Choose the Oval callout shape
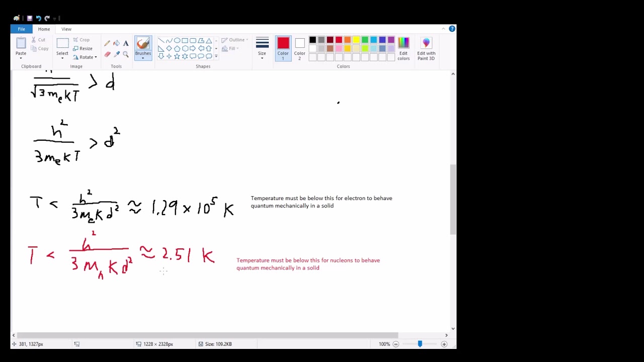 (x=201, y=56)
